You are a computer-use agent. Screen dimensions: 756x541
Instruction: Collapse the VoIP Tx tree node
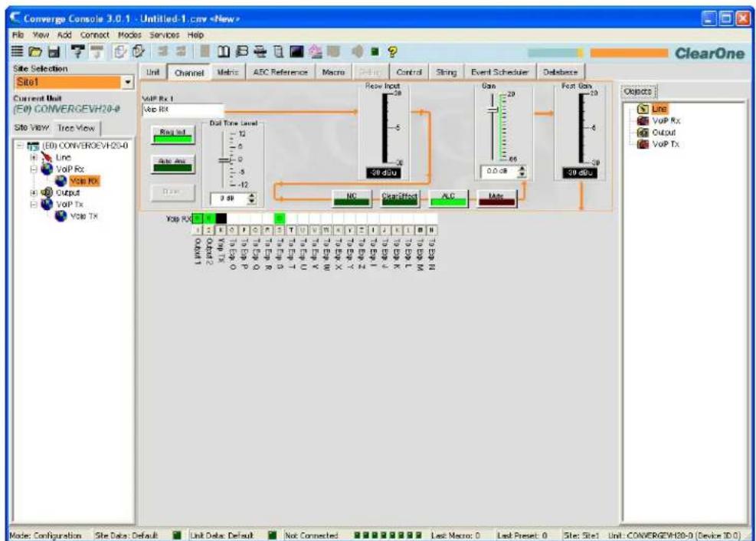34,205
